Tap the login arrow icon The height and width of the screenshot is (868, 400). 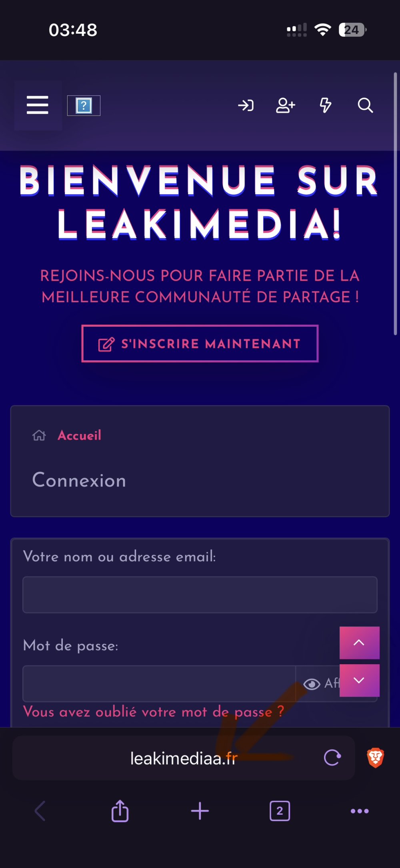click(246, 105)
